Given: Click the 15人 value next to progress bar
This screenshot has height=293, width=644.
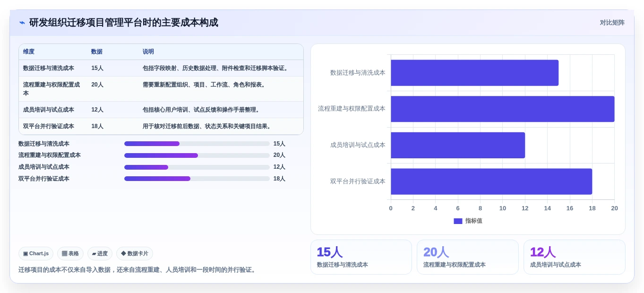Looking at the screenshot, I should 279,144.
